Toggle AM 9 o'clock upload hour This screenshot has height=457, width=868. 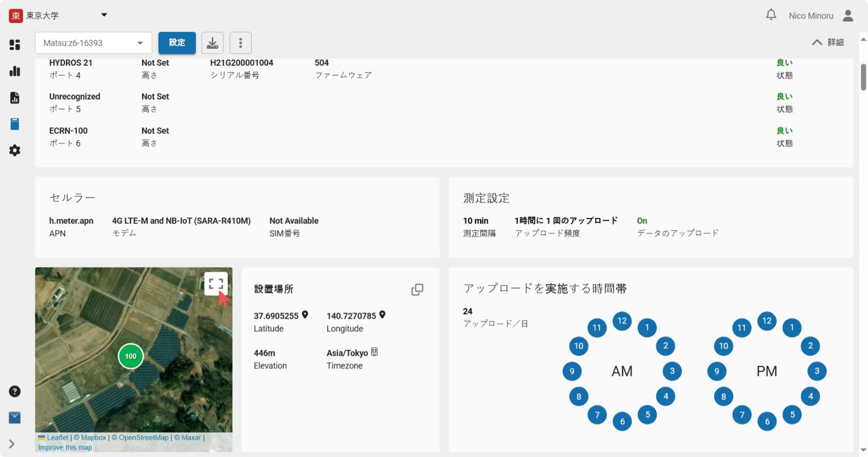[572, 371]
